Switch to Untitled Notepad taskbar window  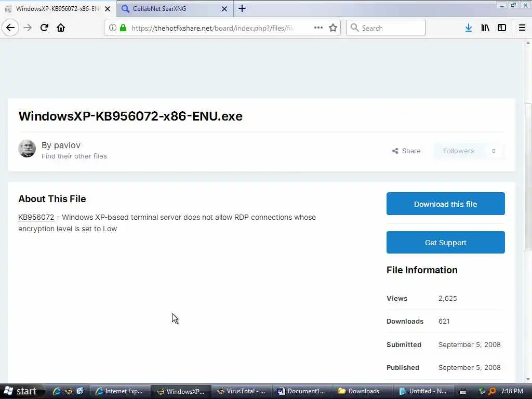coord(424,391)
